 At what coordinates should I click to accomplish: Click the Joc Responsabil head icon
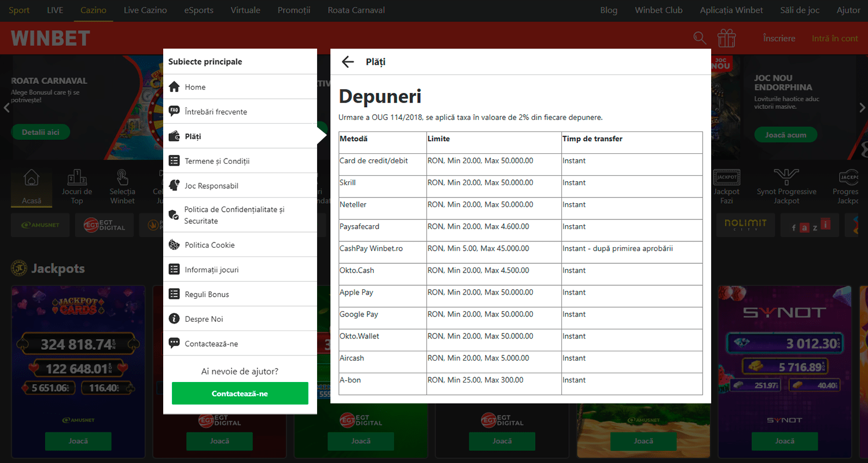[174, 186]
